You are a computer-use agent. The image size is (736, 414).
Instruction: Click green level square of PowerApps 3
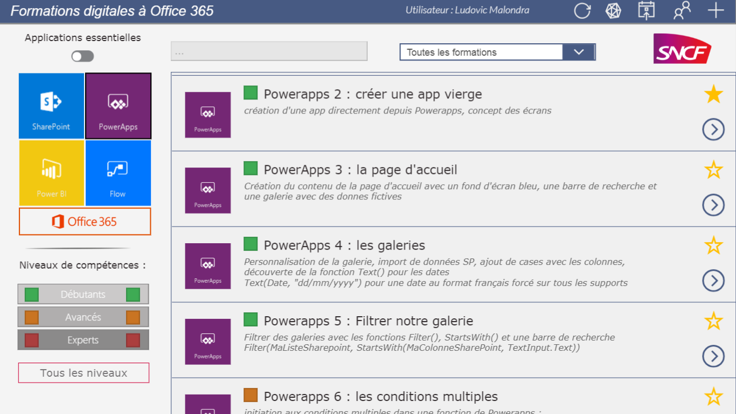pos(251,169)
